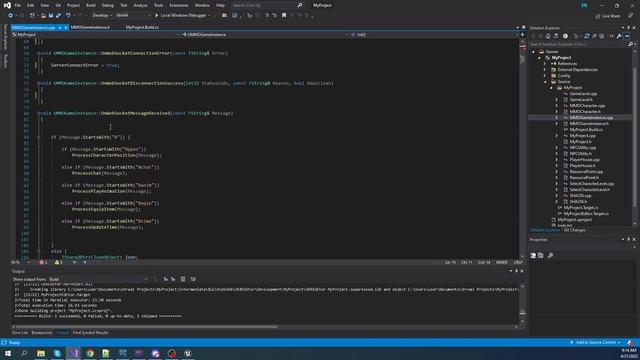
Task: Click the Save All toolbar icon
Action: pyautogui.click(x=58, y=16)
